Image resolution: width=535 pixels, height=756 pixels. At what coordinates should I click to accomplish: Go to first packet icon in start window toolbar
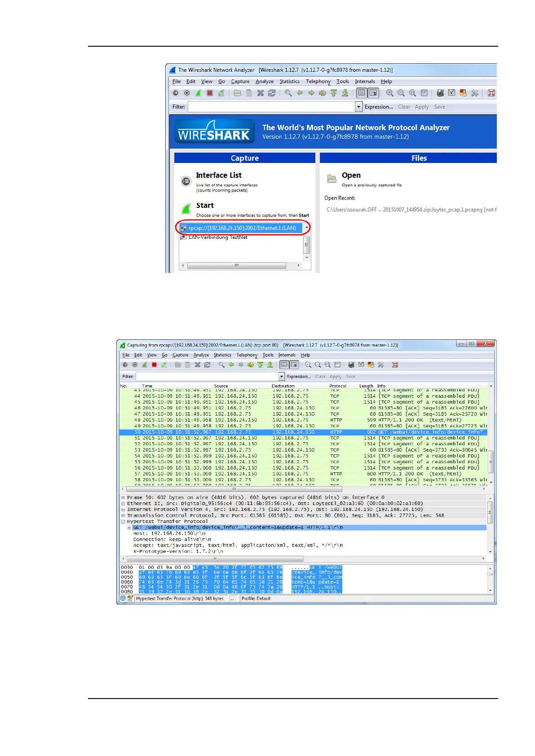pyautogui.click(x=334, y=93)
